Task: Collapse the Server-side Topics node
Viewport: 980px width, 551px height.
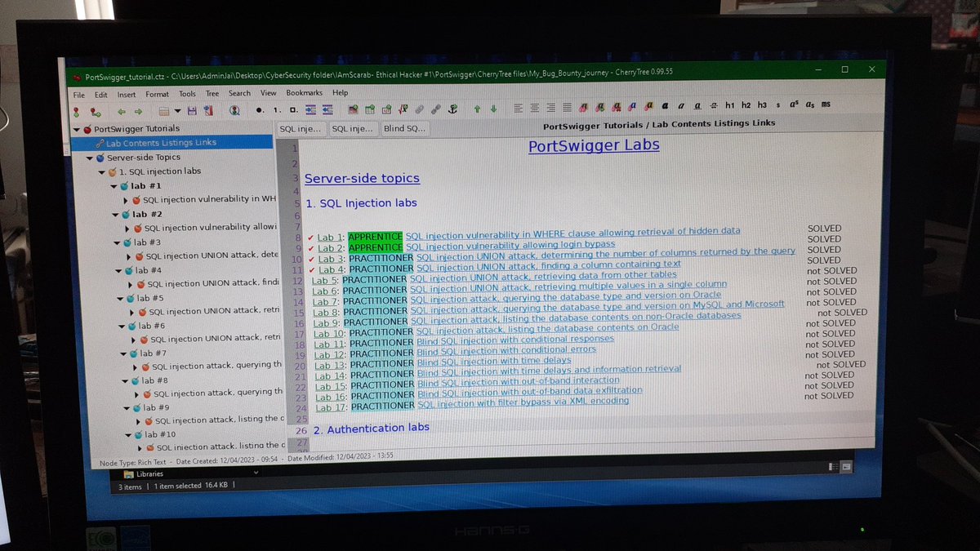Action: 88,158
